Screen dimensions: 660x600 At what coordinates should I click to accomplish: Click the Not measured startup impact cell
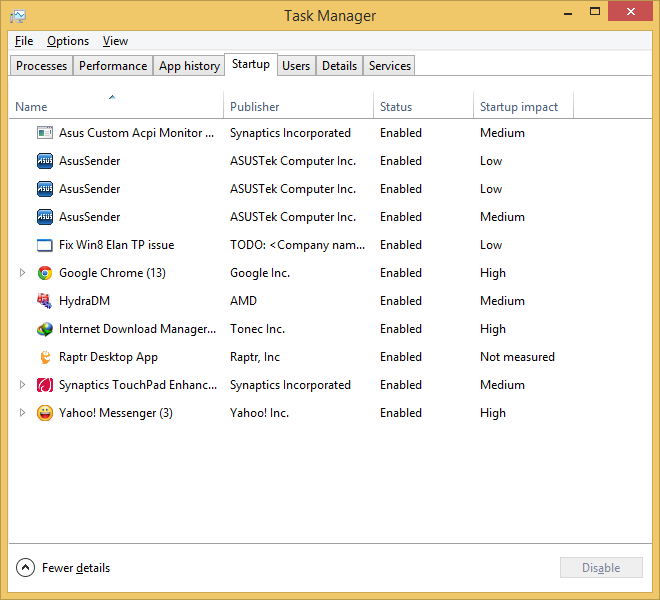point(517,357)
